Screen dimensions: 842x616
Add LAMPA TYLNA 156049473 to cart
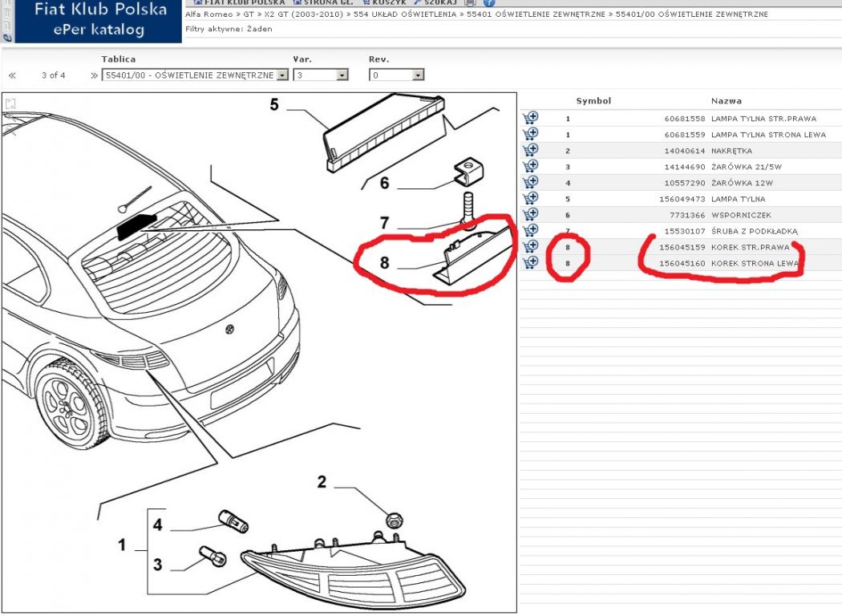(x=530, y=198)
